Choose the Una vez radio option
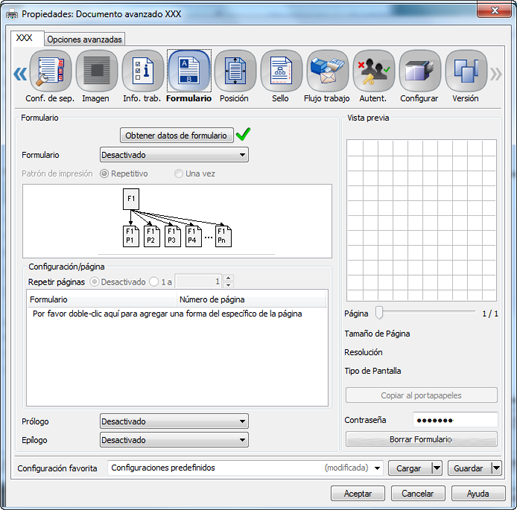The image size is (517, 510). coord(179,174)
